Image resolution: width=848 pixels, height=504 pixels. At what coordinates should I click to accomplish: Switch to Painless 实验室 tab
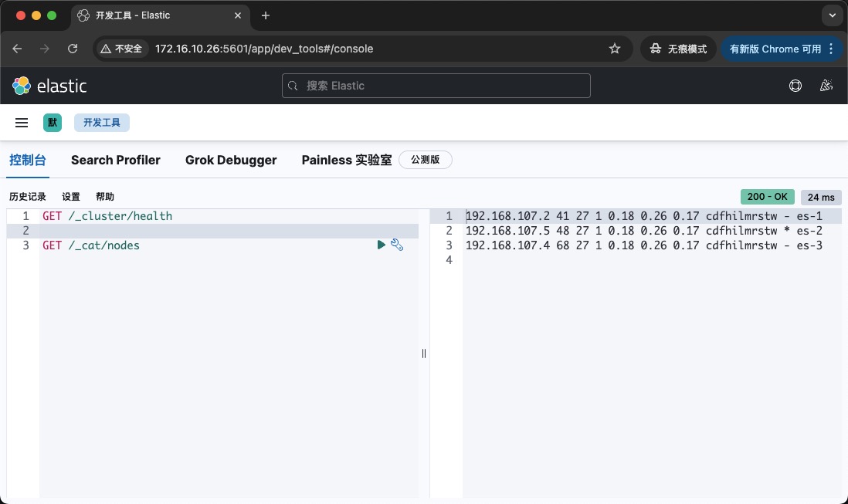coord(347,160)
